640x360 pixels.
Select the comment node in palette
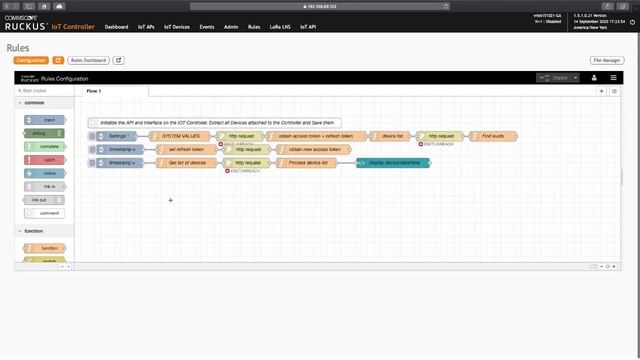pyautogui.click(x=44, y=213)
